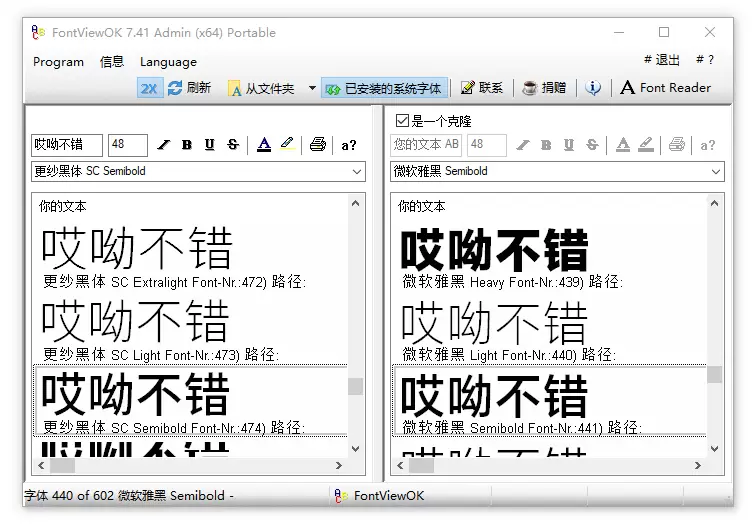Viewport: 753px width, 526px height.
Task: Select the 更纱黑体 SC Semibold font preview
Action: pyautogui.click(x=191, y=401)
